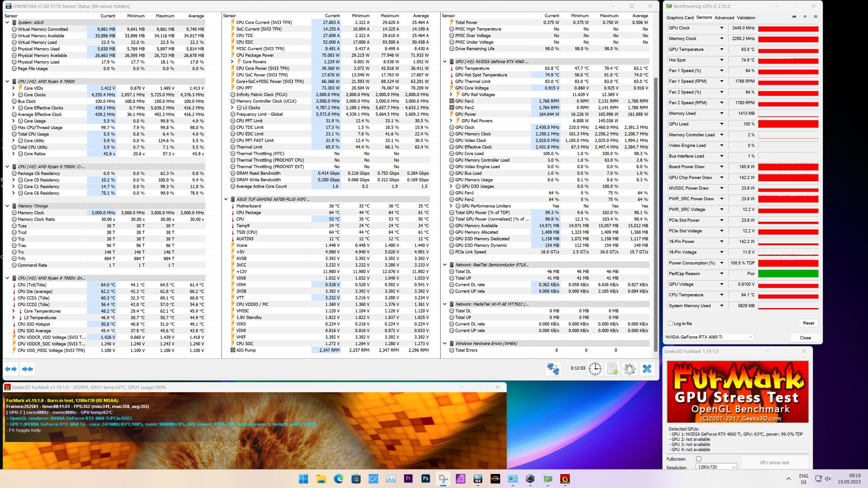Click the clock reset timer icon
Viewport: 868px width, 488px height.
[595, 369]
